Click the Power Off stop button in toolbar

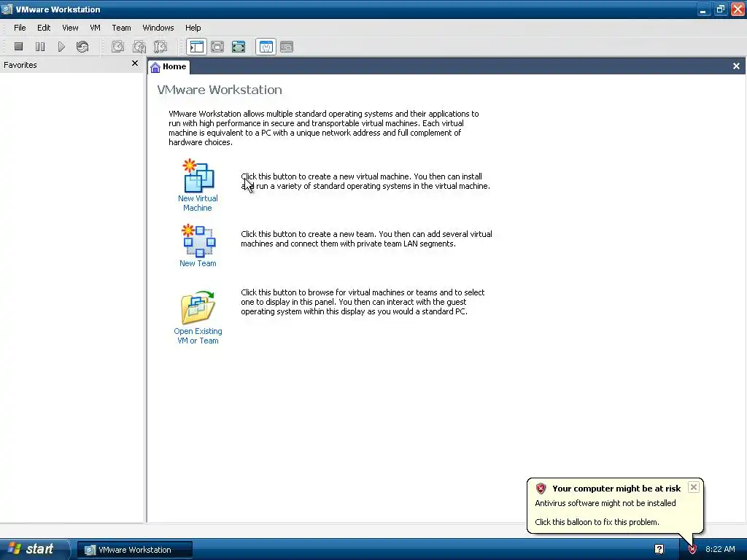(18, 47)
